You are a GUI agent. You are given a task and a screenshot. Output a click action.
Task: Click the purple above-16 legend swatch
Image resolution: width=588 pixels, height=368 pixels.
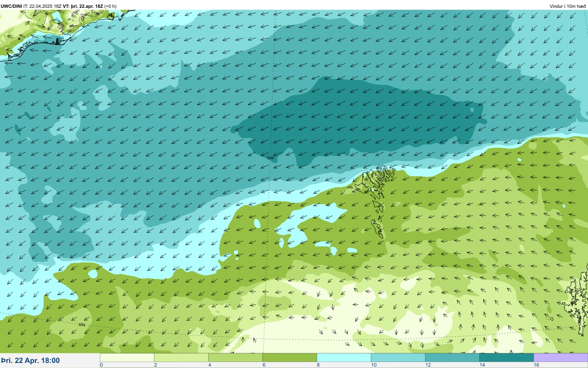click(x=561, y=357)
